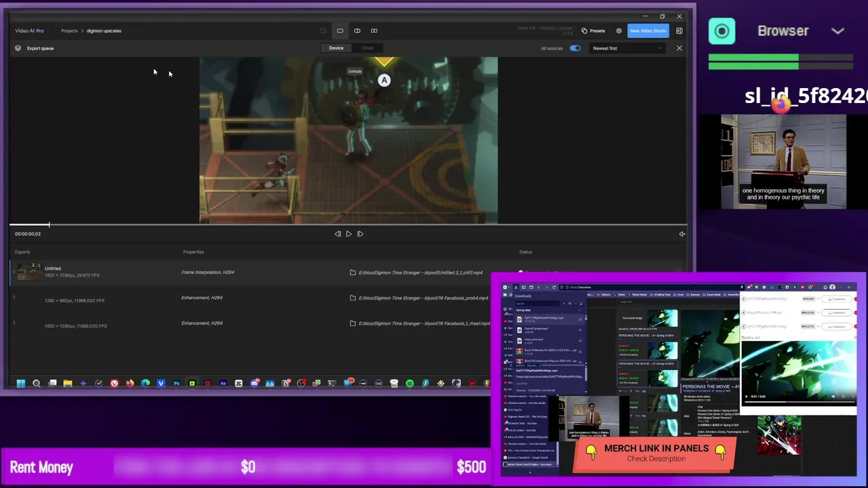Open Firefox from the taskbar

(130, 384)
